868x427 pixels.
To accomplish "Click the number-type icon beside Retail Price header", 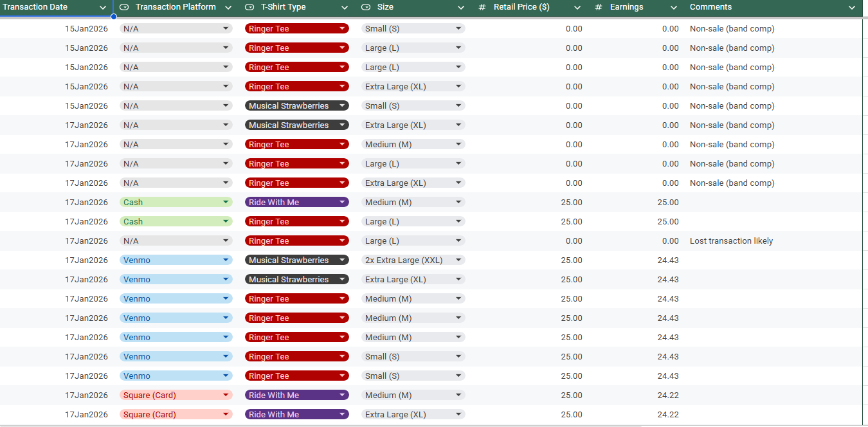I will point(482,7).
